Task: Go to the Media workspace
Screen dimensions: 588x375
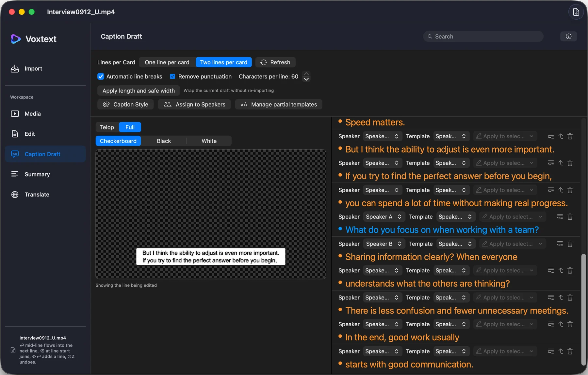Action: [45, 114]
